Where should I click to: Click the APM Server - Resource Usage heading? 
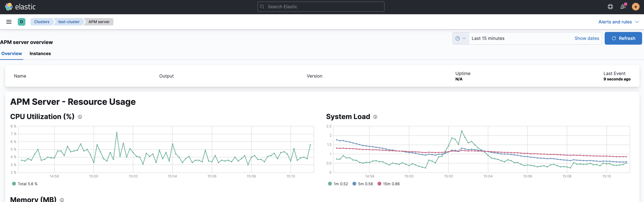73,102
